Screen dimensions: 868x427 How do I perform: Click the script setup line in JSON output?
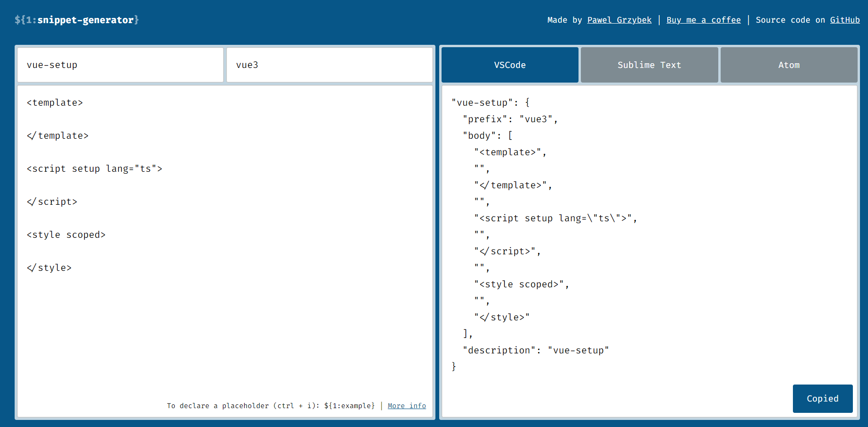click(x=554, y=218)
